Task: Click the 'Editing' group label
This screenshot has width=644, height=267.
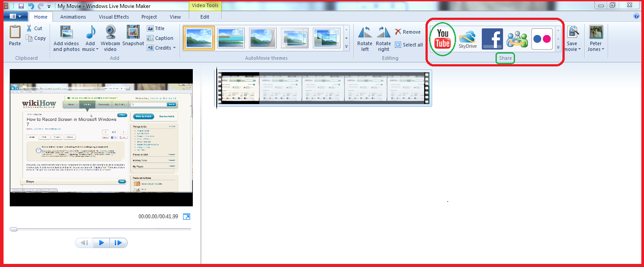Action: (390, 58)
